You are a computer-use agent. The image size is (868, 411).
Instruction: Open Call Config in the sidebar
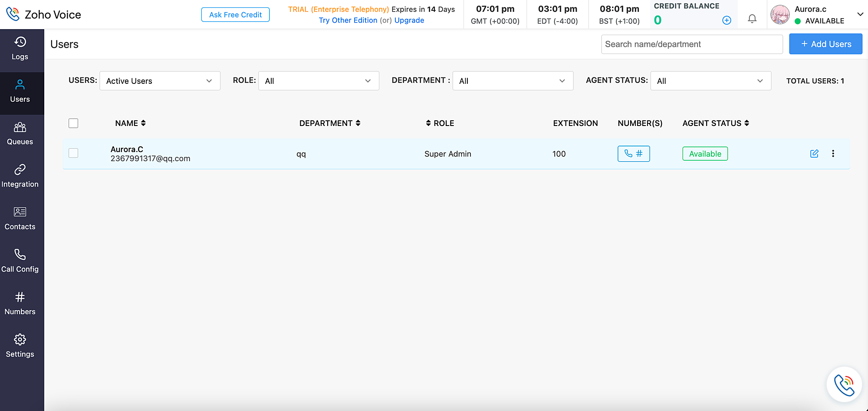click(x=20, y=262)
